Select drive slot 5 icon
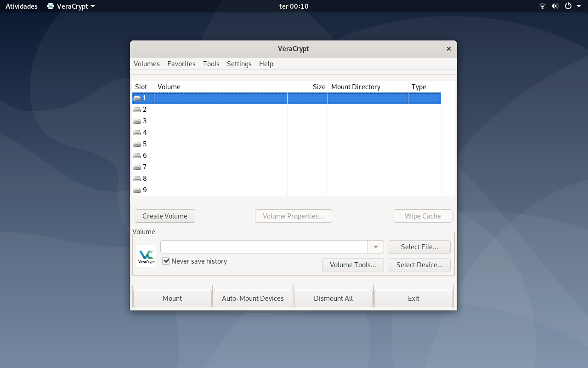The image size is (588, 368). 137,144
